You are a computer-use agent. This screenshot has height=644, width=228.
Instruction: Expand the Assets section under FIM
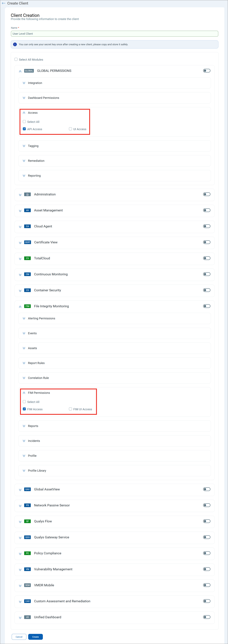click(24, 348)
